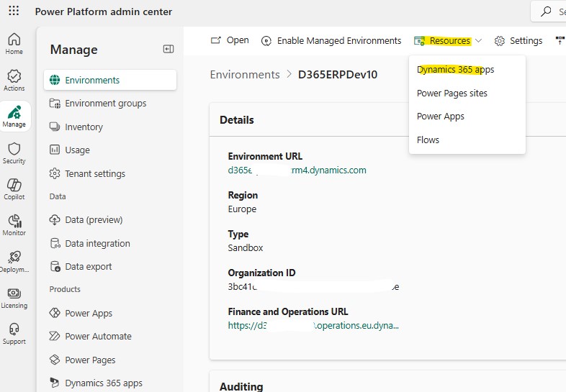Toggle the Resources dropdown
The width and height of the screenshot is (566, 392).
pos(448,41)
